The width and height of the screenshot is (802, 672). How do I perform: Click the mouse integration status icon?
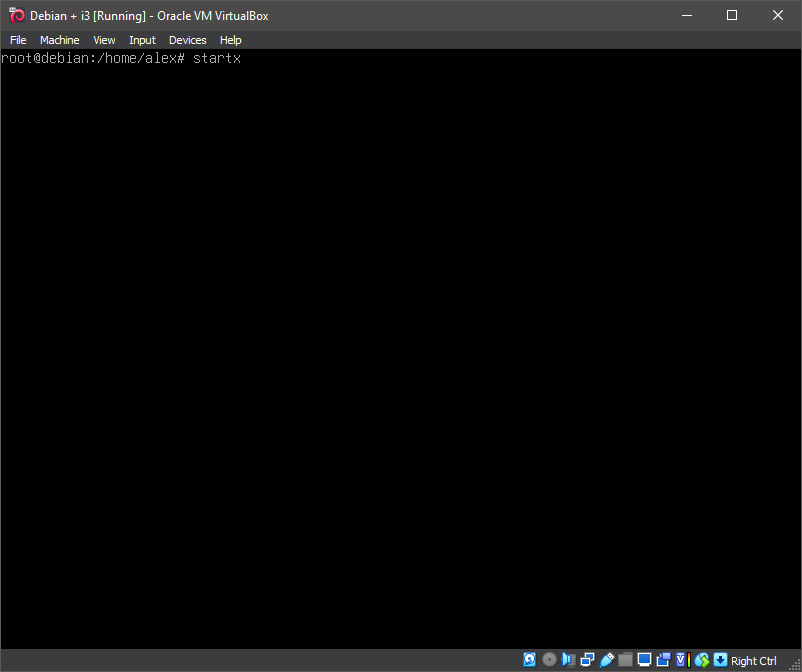pyautogui.click(x=701, y=660)
